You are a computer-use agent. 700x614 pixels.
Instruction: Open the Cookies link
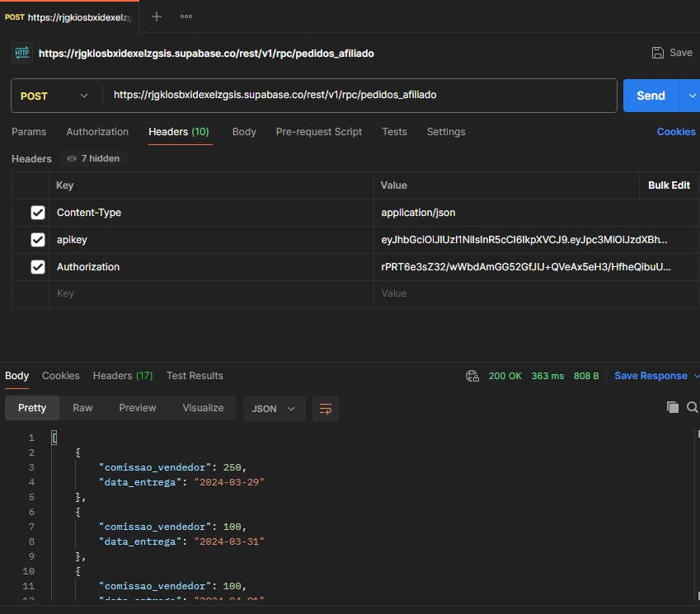tap(675, 132)
